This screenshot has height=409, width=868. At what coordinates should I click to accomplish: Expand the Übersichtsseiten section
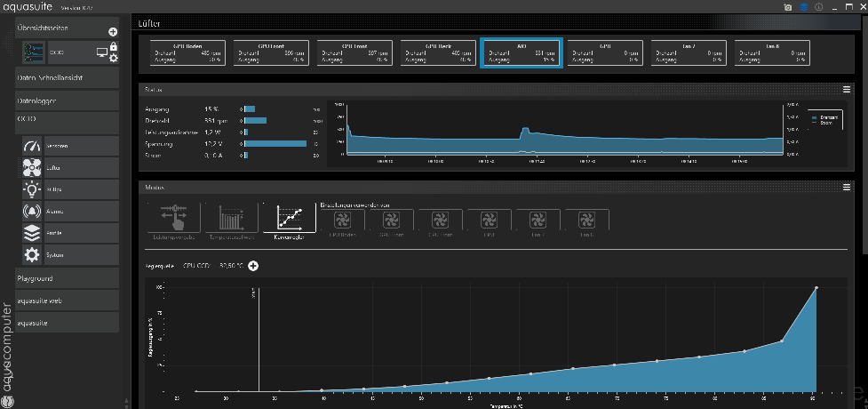(67, 28)
